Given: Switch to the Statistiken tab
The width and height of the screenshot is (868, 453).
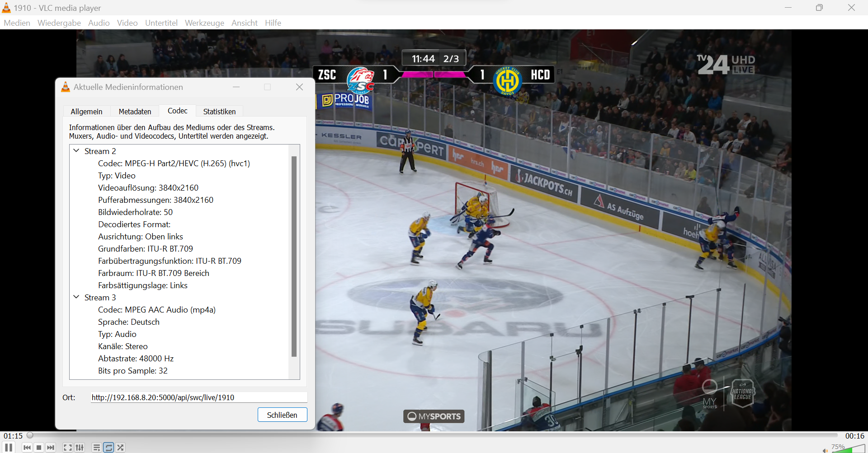Looking at the screenshot, I should pos(219,112).
